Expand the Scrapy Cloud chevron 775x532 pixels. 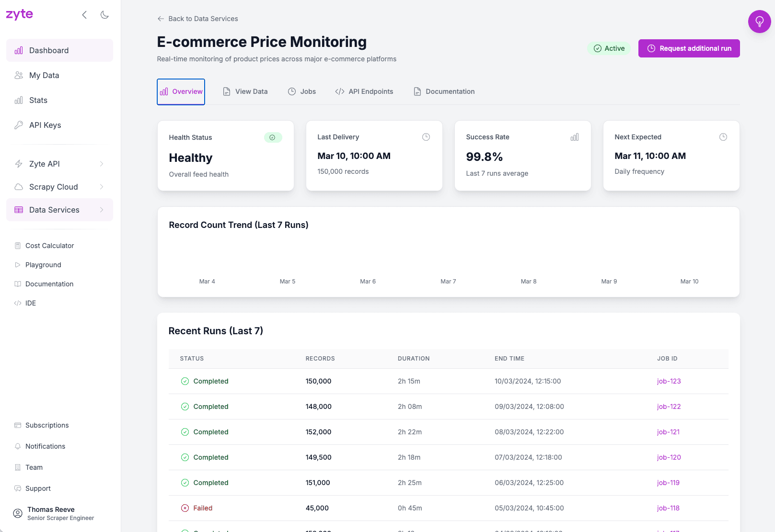coord(102,187)
